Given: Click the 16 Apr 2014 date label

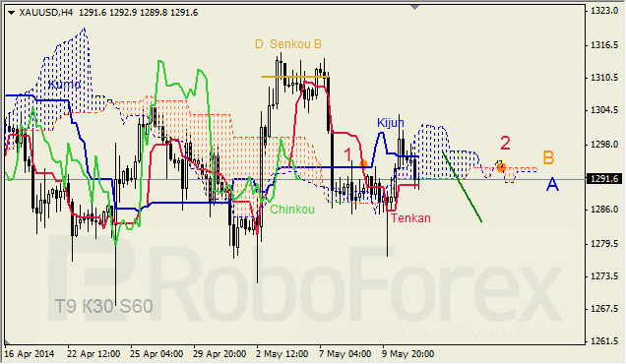Looking at the screenshot, I should click(30, 354).
